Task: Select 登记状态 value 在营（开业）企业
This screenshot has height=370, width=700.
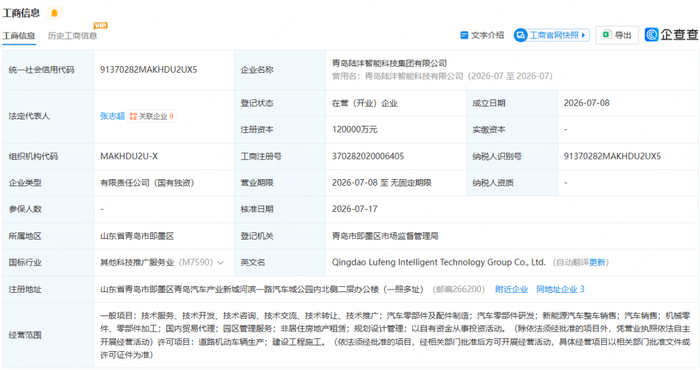Action: pyautogui.click(x=365, y=103)
